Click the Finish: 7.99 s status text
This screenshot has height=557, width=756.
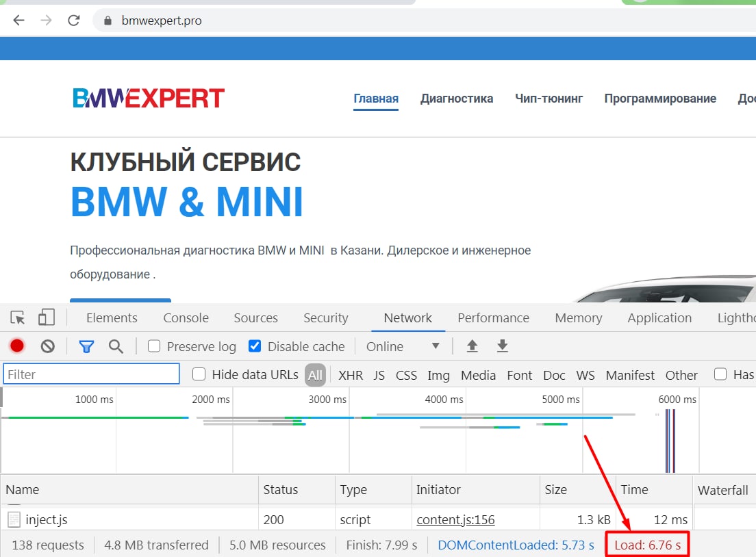pyautogui.click(x=381, y=545)
